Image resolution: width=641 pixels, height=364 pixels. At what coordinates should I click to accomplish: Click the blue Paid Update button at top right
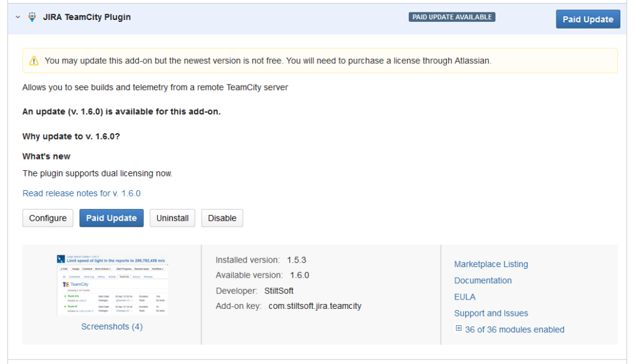coord(587,19)
